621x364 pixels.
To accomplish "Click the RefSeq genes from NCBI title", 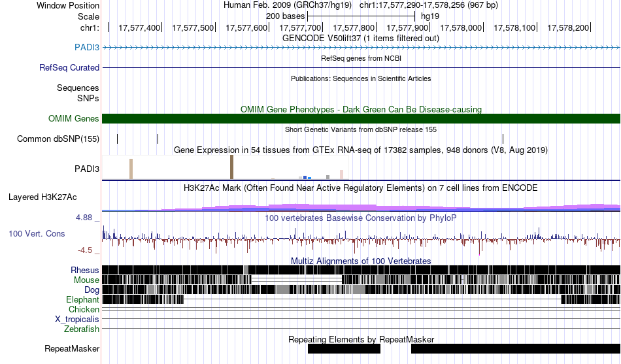I will (361, 59).
